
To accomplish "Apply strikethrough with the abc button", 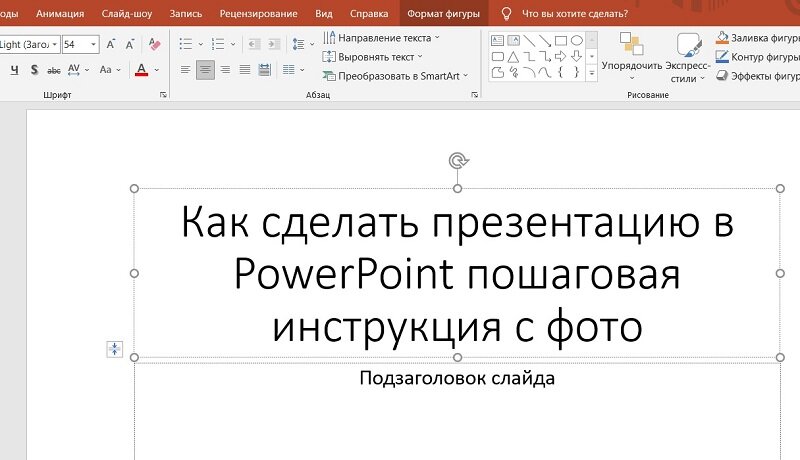I will (54, 70).
